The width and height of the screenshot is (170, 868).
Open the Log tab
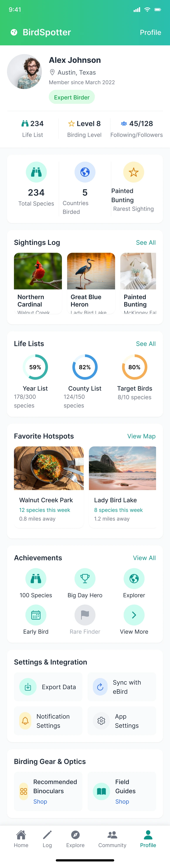point(47,838)
